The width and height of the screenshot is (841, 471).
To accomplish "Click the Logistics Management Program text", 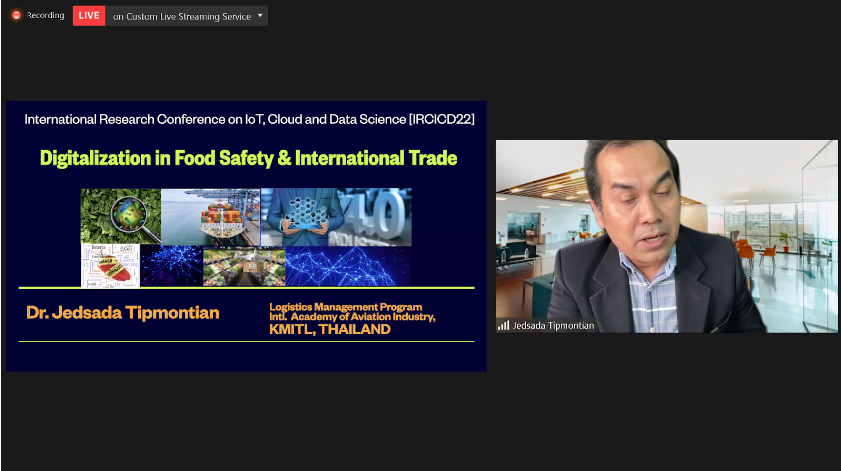I will 345,306.
